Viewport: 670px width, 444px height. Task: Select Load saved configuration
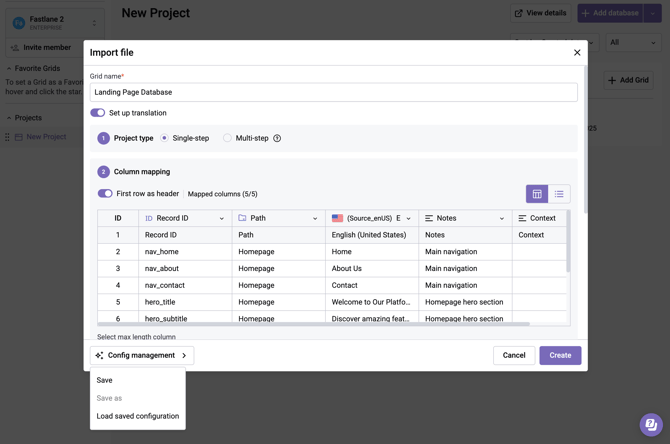[x=138, y=416]
